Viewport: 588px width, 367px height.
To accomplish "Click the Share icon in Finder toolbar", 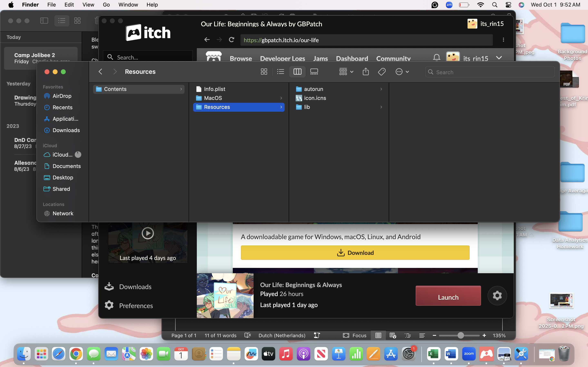I will (x=365, y=72).
